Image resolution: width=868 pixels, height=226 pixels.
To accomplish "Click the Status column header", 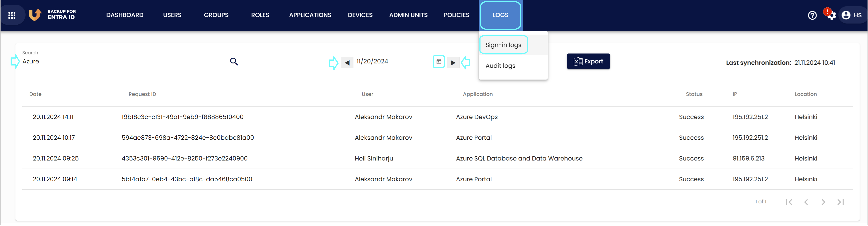I will click(694, 94).
